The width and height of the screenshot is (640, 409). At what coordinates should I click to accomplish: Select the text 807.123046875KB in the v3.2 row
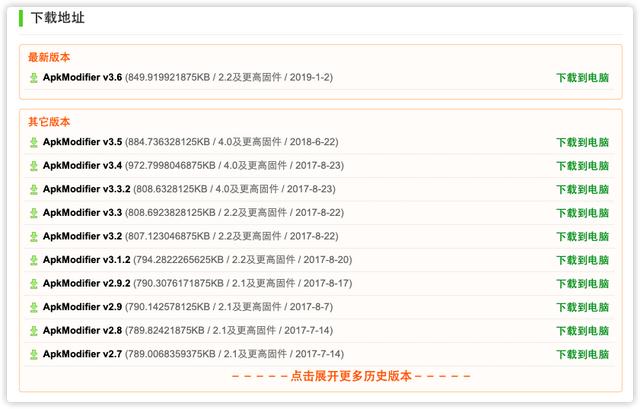point(169,236)
